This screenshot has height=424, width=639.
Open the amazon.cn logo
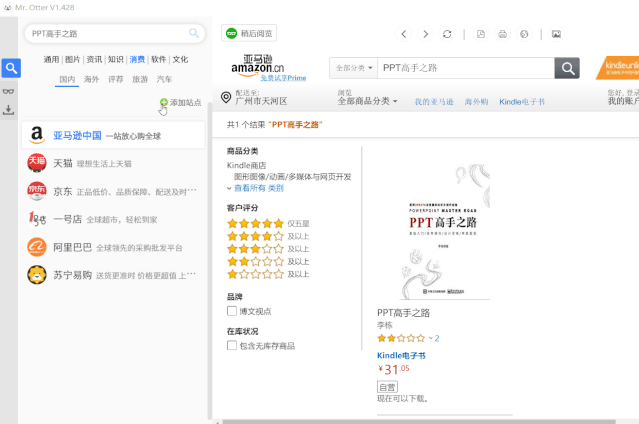tap(258, 65)
